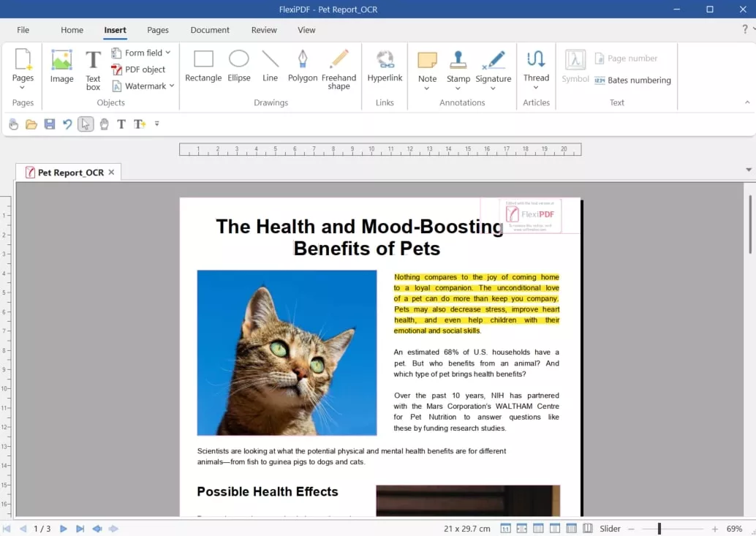The image size is (756, 536).
Task: Open the File menu
Action: 23,30
